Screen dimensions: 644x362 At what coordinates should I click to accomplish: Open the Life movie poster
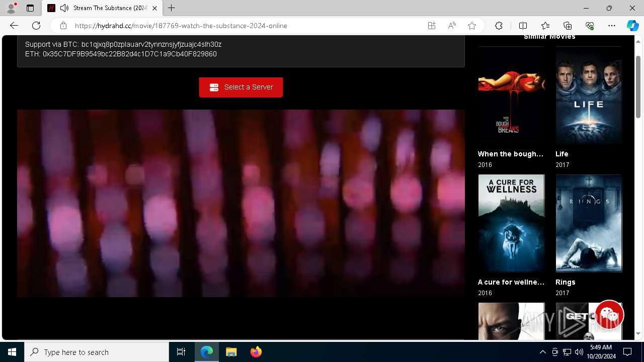click(589, 96)
